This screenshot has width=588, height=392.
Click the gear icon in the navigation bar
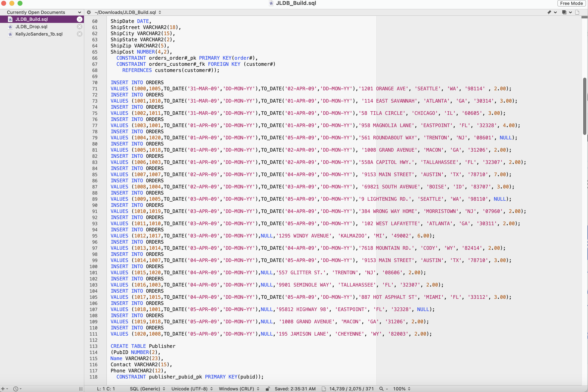(89, 12)
